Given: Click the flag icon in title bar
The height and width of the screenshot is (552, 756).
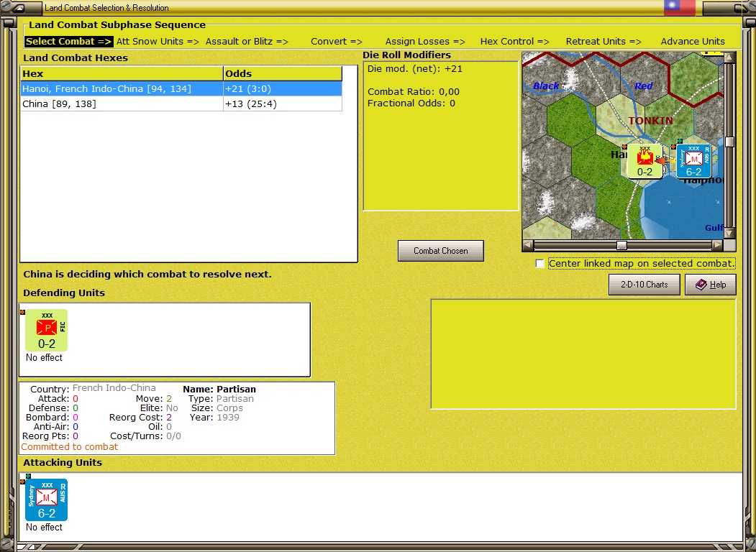Looking at the screenshot, I should 679,8.
